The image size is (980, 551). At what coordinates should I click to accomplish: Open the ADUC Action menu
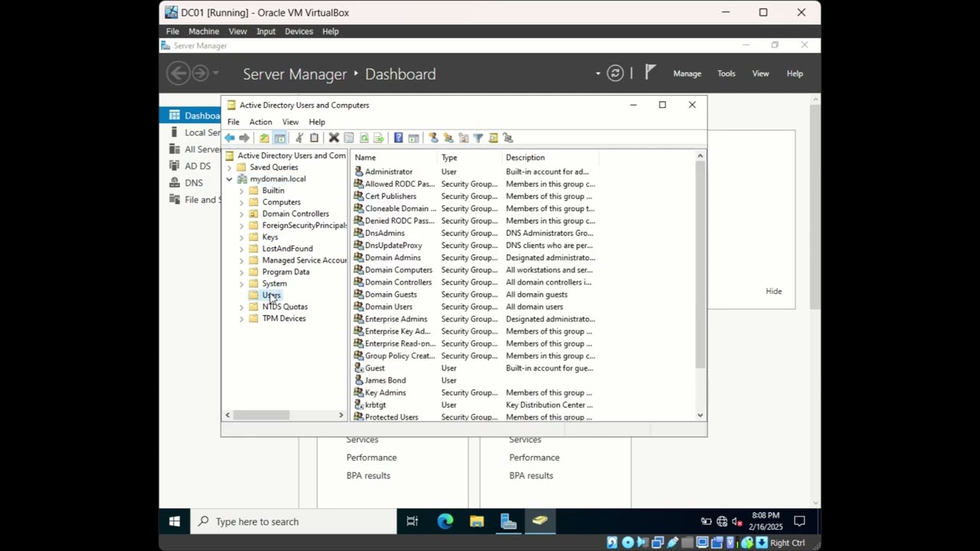click(260, 122)
